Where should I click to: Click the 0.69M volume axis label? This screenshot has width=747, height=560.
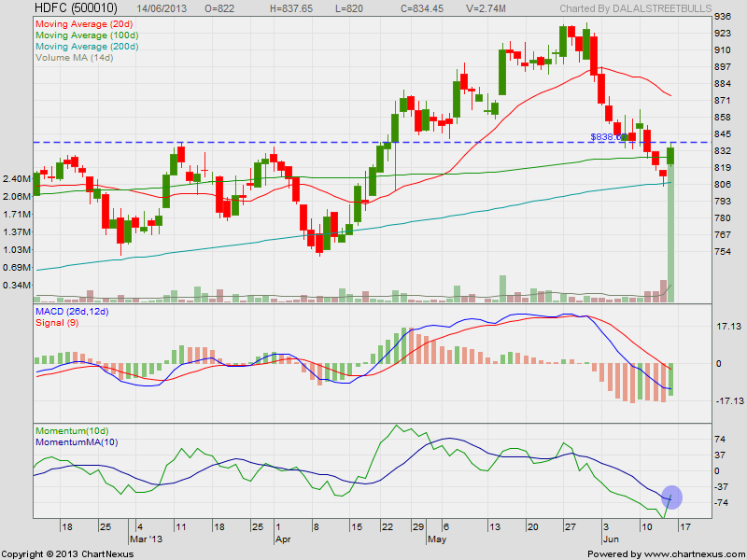pos(16,268)
